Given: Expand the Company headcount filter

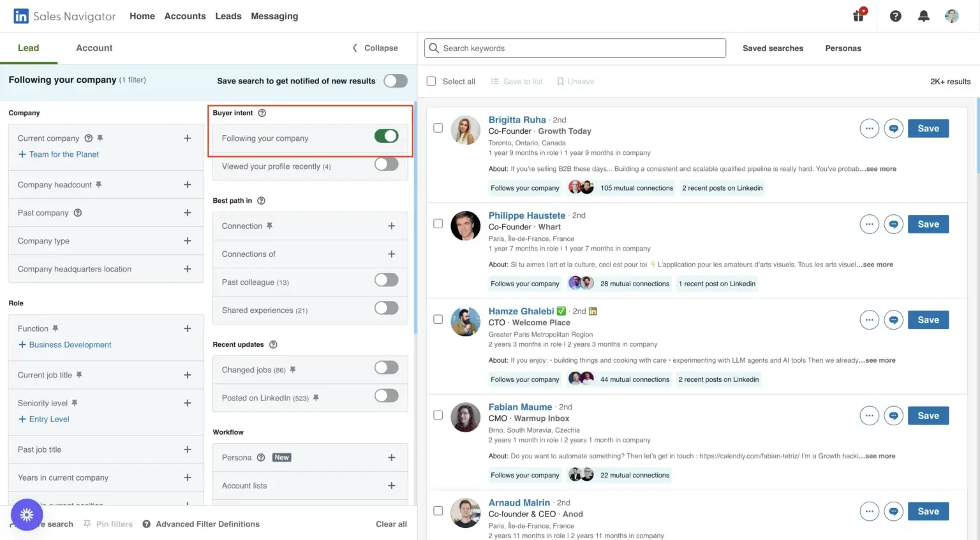Looking at the screenshot, I should point(188,184).
